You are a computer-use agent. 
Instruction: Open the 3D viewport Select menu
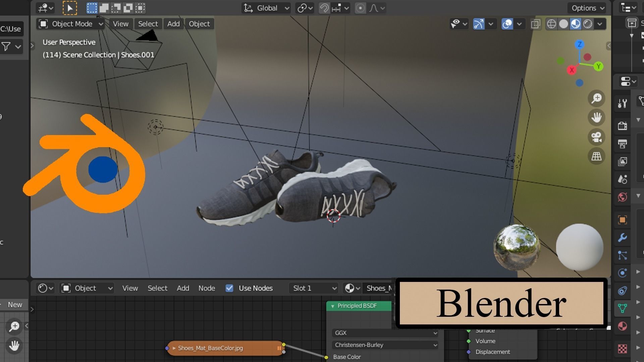tap(148, 24)
